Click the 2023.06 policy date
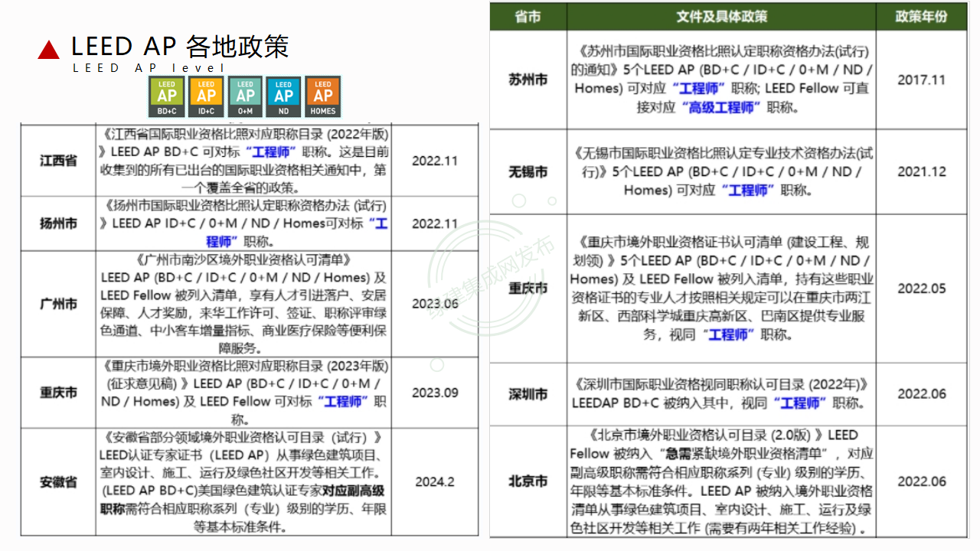The width and height of the screenshot is (980, 551). [x=435, y=304]
